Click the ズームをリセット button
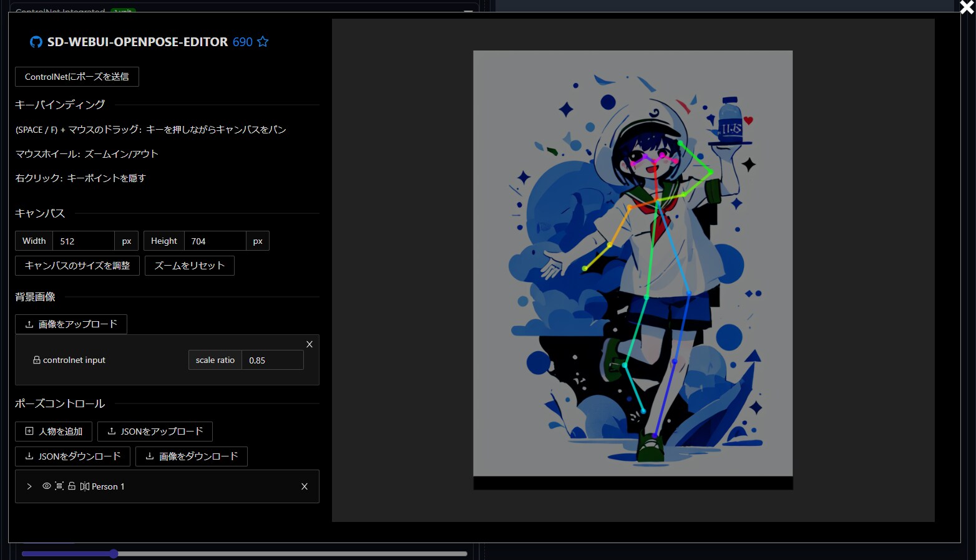 point(189,266)
